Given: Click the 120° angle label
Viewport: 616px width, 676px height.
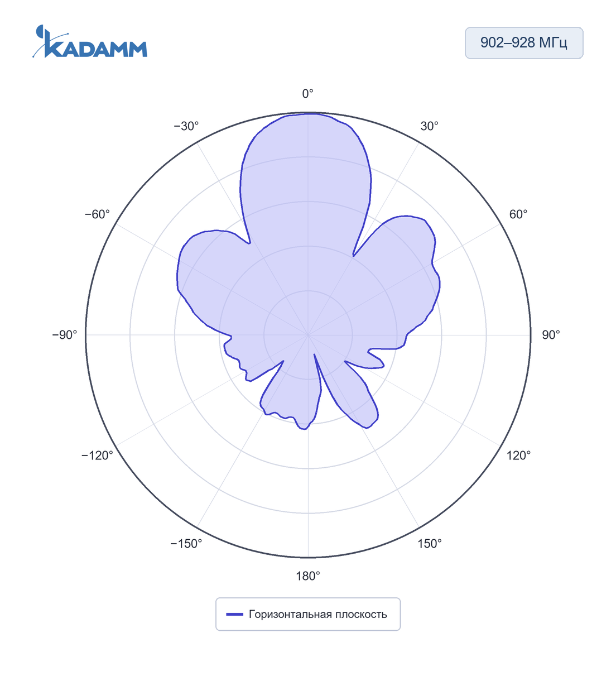Looking at the screenshot, I should [519, 456].
